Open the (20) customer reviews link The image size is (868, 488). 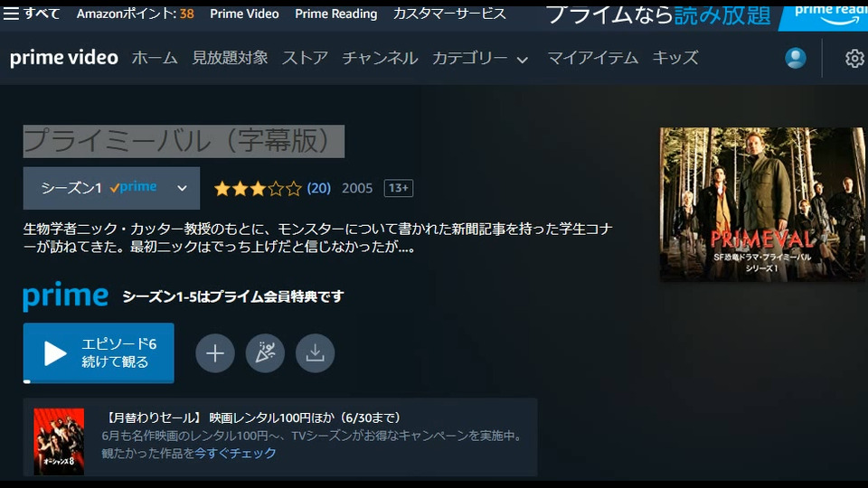319,188
